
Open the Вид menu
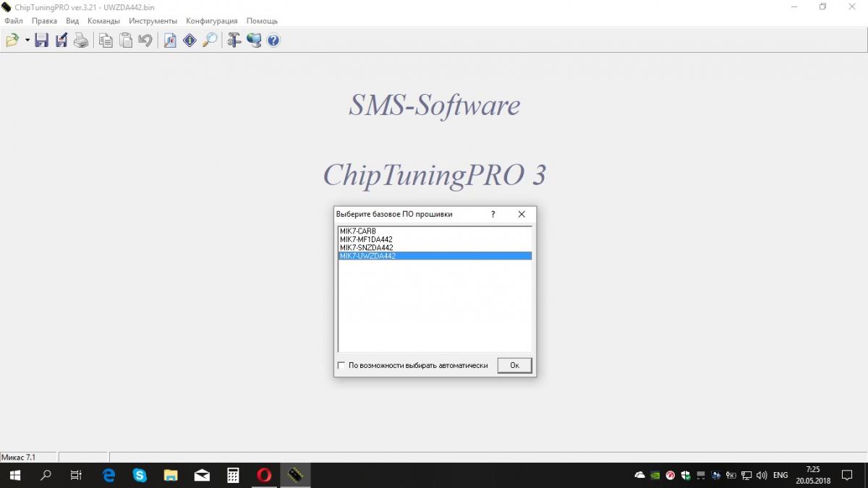72,21
